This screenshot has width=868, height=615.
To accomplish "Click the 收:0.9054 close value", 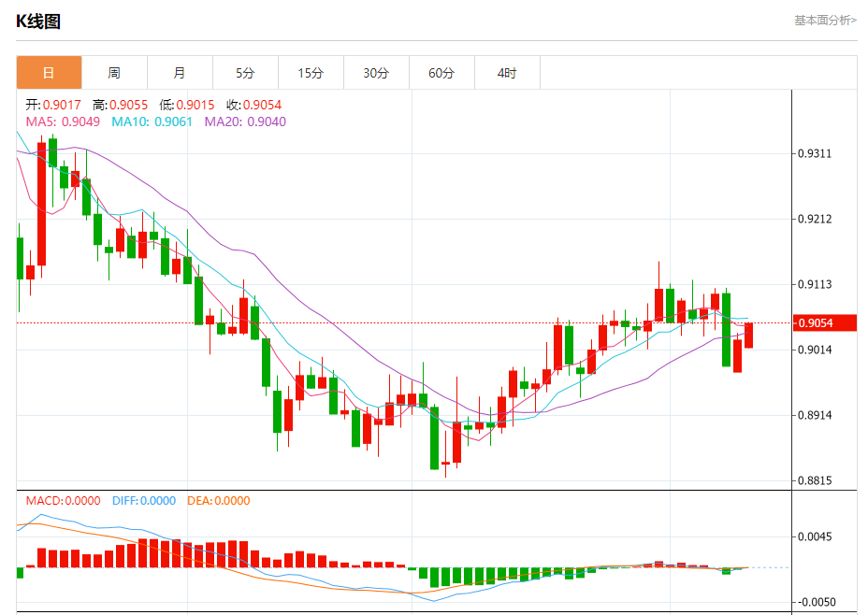I will click(x=254, y=105).
